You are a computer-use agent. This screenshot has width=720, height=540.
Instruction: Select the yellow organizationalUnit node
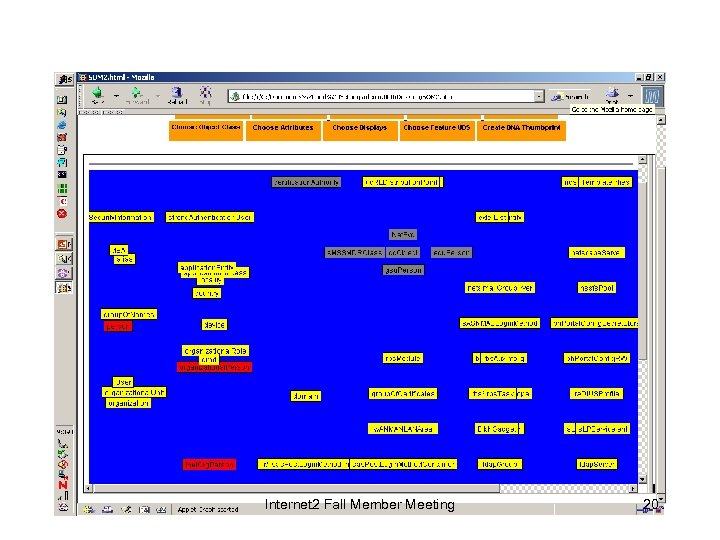(x=134, y=393)
